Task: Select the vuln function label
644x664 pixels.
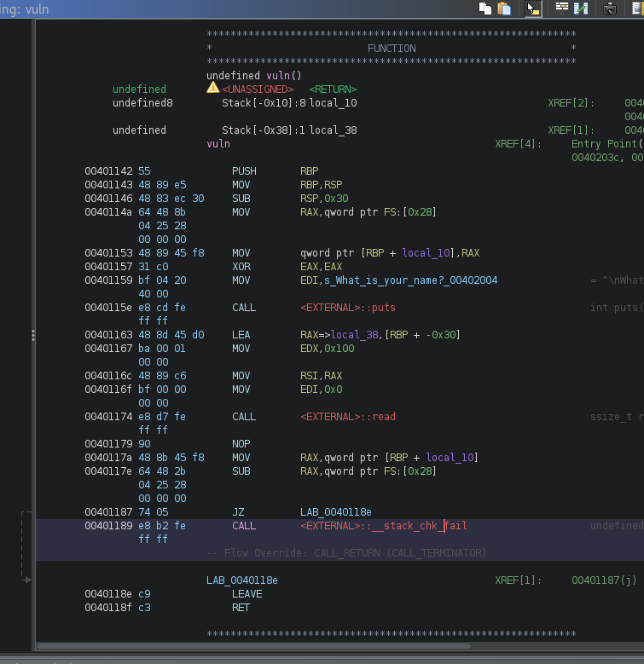Action: tap(218, 144)
